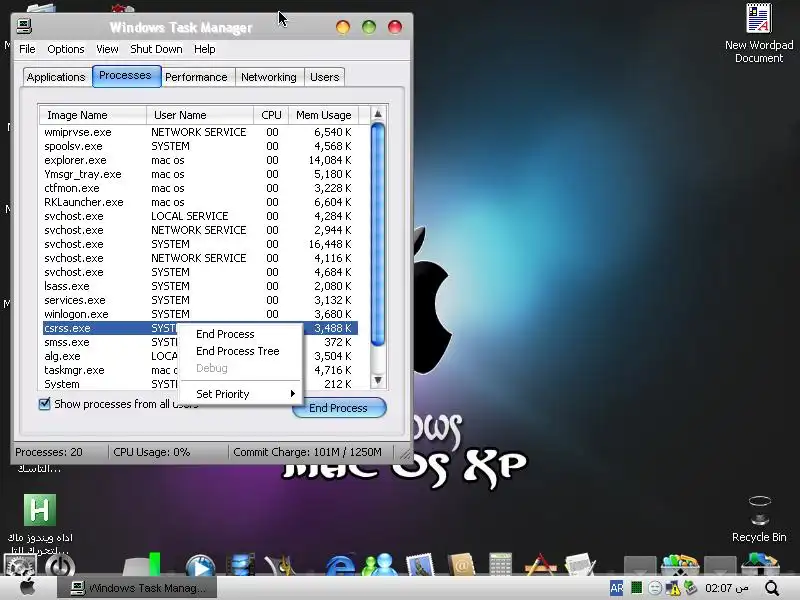The height and width of the screenshot is (600, 800).
Task: Select the Processes tab
Action: coord(126,76)
